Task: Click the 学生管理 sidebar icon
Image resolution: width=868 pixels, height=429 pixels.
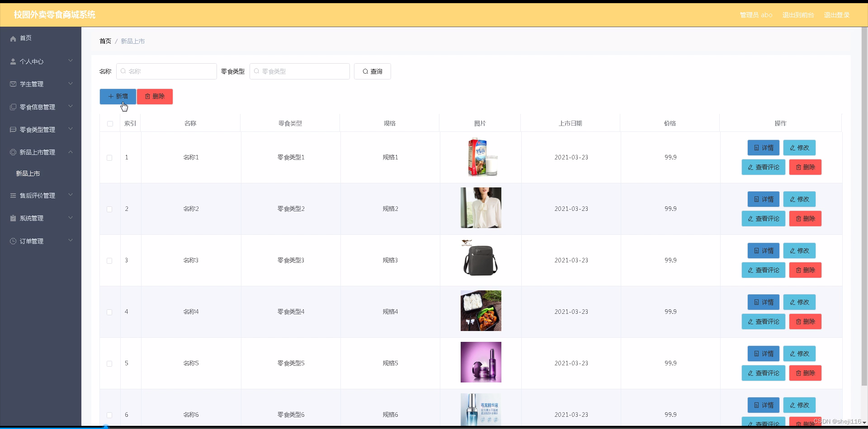Action: click(x=13, y=84)
